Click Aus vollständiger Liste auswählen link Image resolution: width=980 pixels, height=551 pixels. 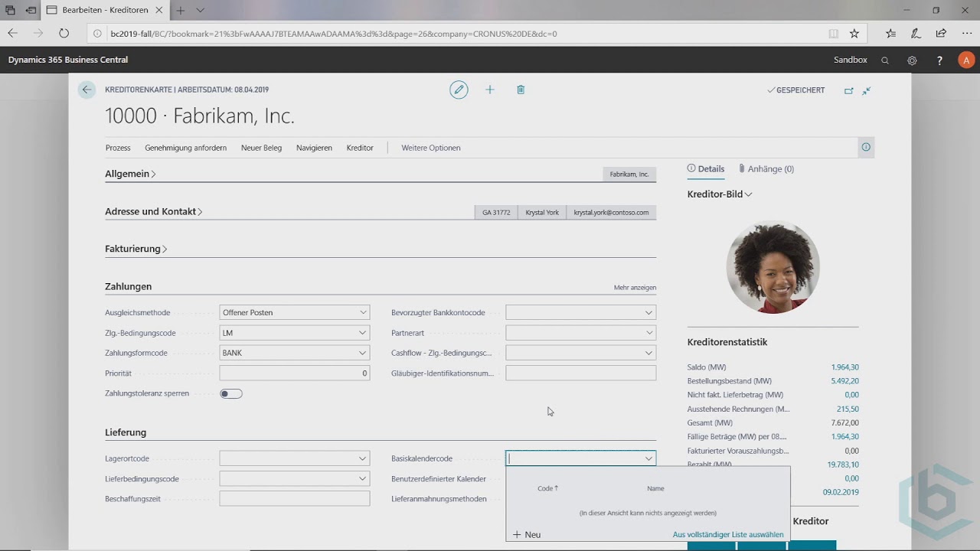coord(727,535)
